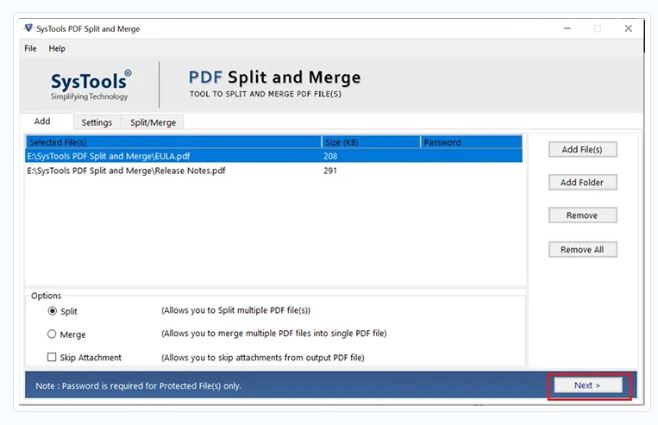Screen dimensions: 658x425
Task: Enable the Skip Attachment checkbox
Action: click(x=52, y=357)
